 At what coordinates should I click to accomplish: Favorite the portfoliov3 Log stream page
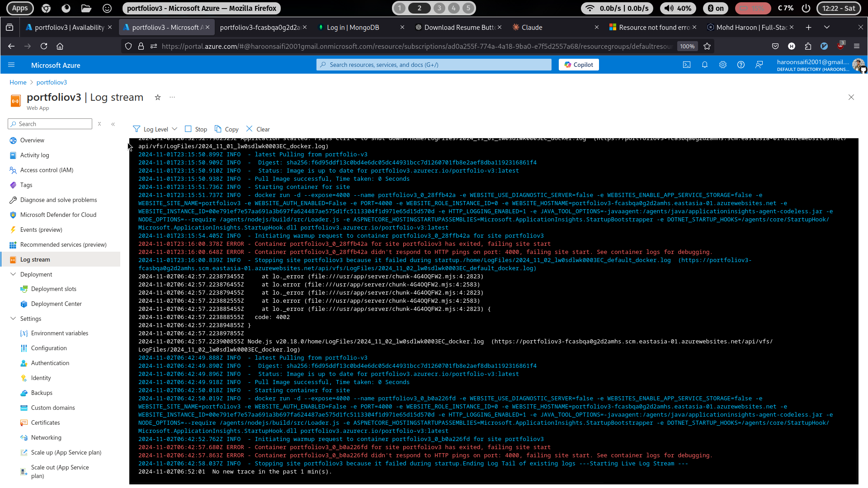tap(158, 97)
